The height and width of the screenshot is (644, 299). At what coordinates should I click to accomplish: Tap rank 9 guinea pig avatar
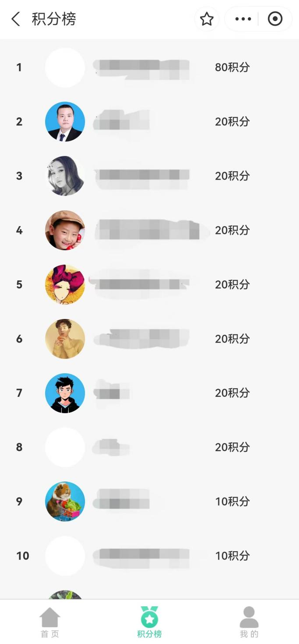[65, 502]
